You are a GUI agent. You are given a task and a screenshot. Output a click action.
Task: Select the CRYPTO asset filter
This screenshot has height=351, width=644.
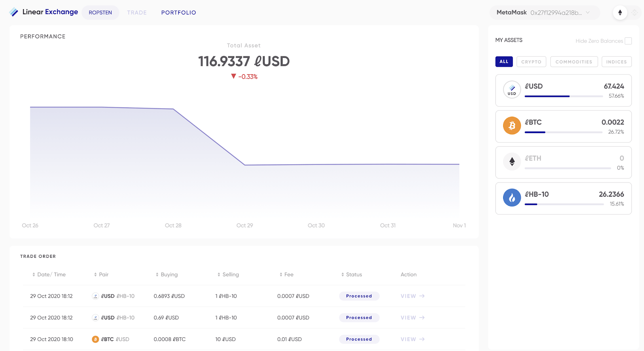point(531,62)
